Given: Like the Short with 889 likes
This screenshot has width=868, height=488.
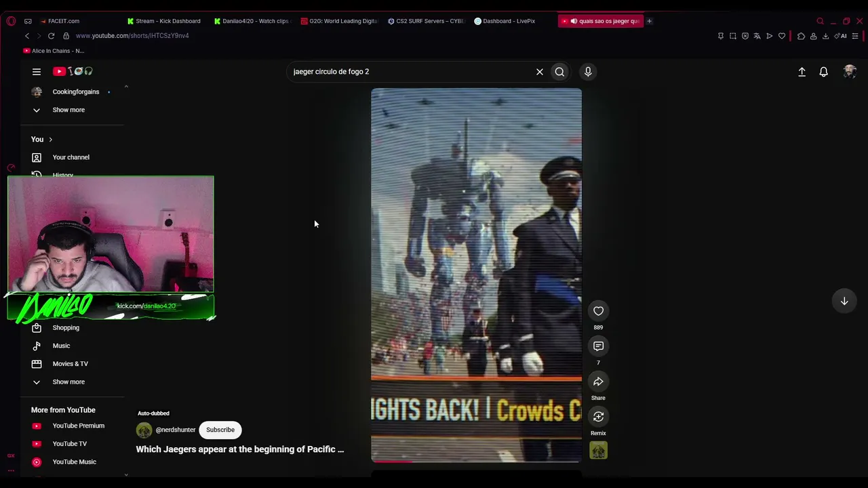Looking at the screenshot, I should click(x=598, y=311).
